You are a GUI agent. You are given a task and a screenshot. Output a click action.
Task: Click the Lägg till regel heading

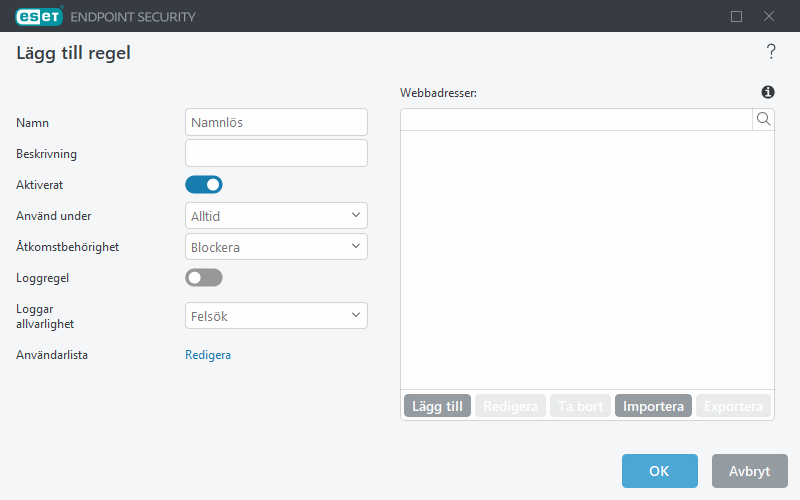point(73,53)
